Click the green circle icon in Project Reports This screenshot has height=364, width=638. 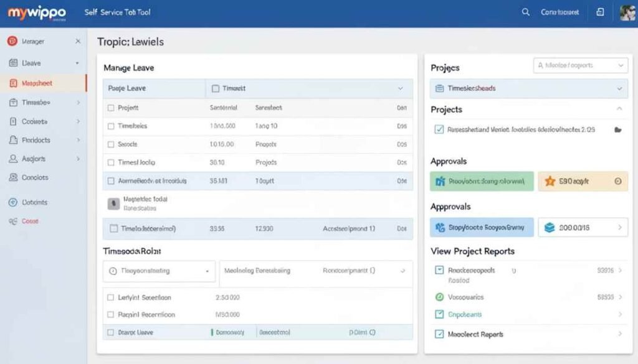439,297
